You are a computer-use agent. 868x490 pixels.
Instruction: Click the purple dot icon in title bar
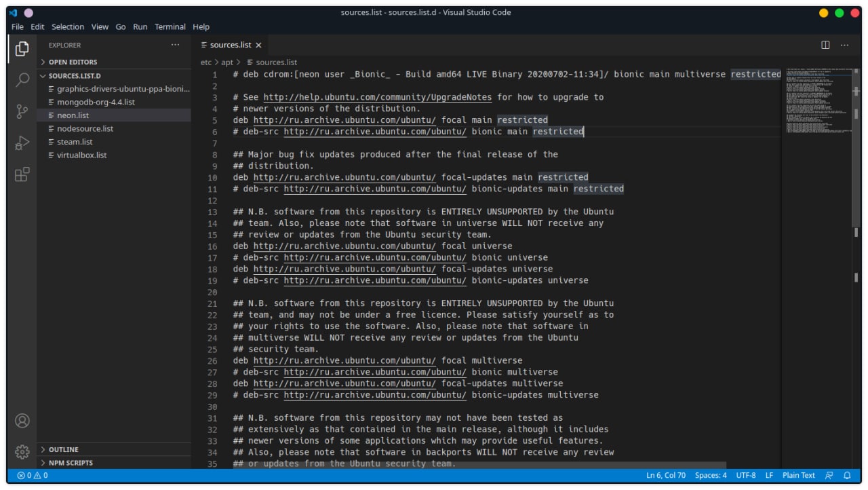(28, 12)
